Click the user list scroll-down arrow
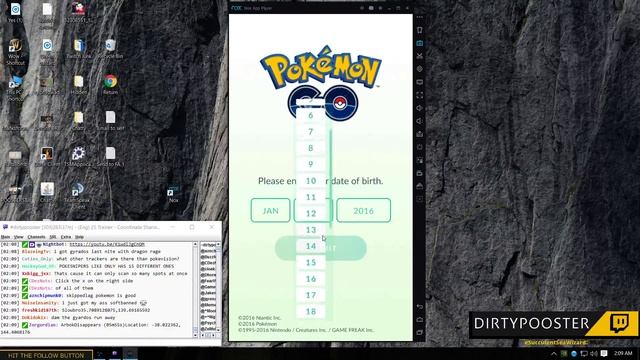This screenshot has width=640, height=360. (x=218, y=330)
